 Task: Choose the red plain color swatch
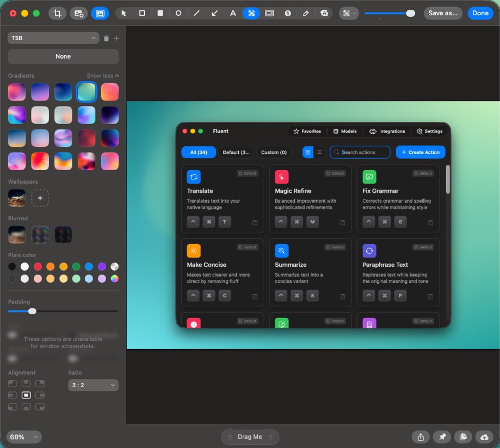point(38,266)
